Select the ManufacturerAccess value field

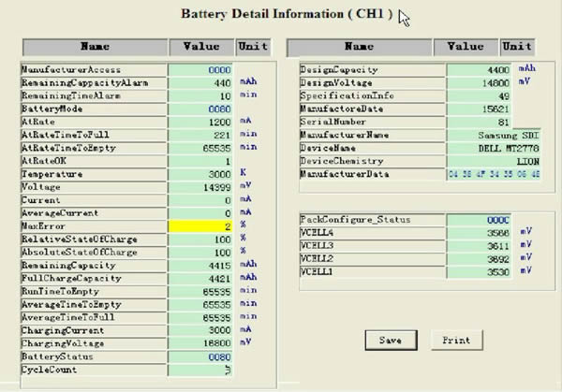200,70
